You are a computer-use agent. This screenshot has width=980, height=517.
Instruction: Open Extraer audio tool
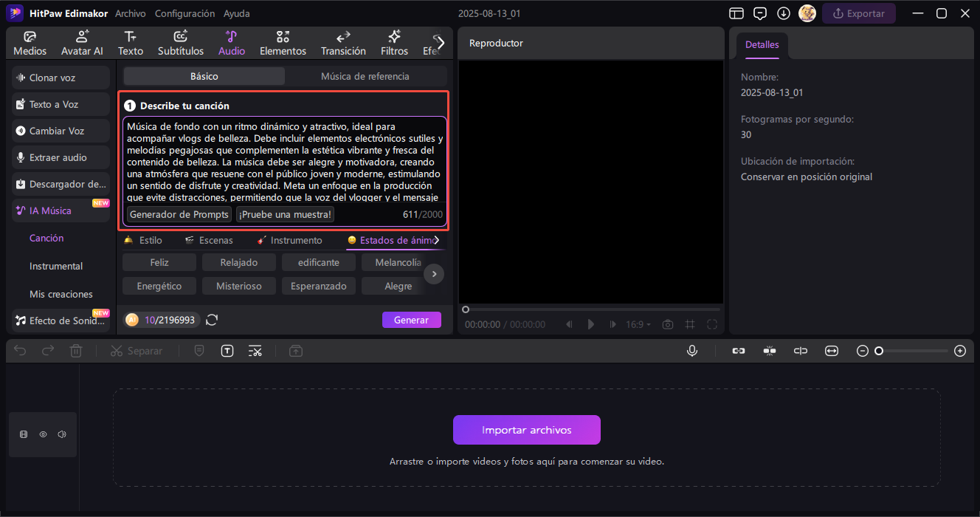click(61, 157)
